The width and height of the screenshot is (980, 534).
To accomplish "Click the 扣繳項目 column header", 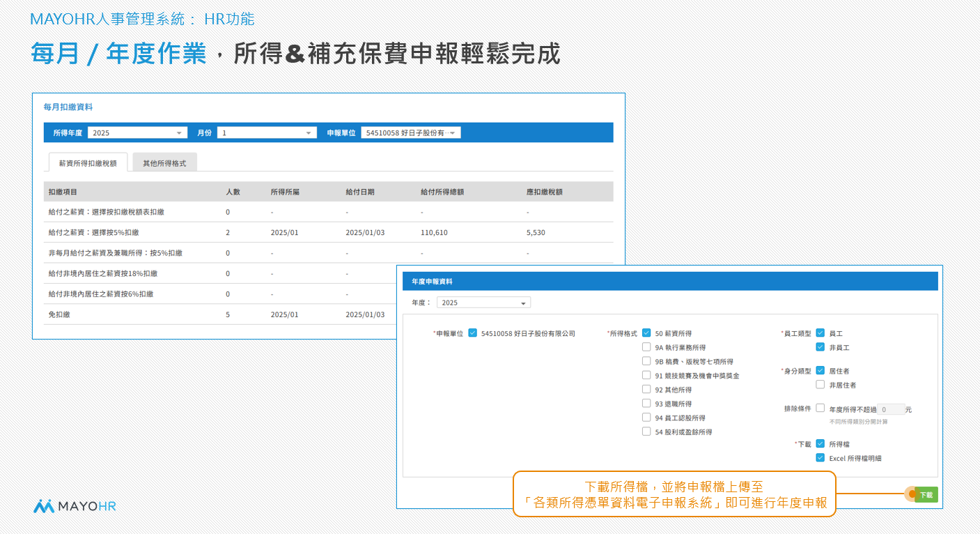I will pos(63,192).
